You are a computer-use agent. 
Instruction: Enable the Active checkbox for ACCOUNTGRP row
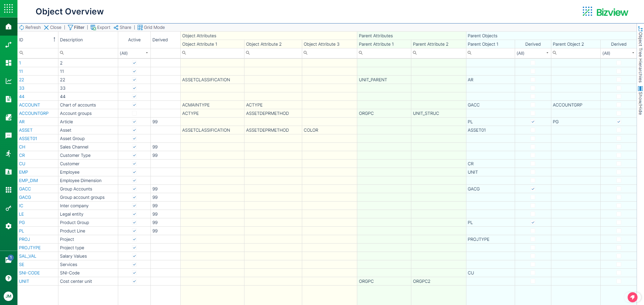134,113
